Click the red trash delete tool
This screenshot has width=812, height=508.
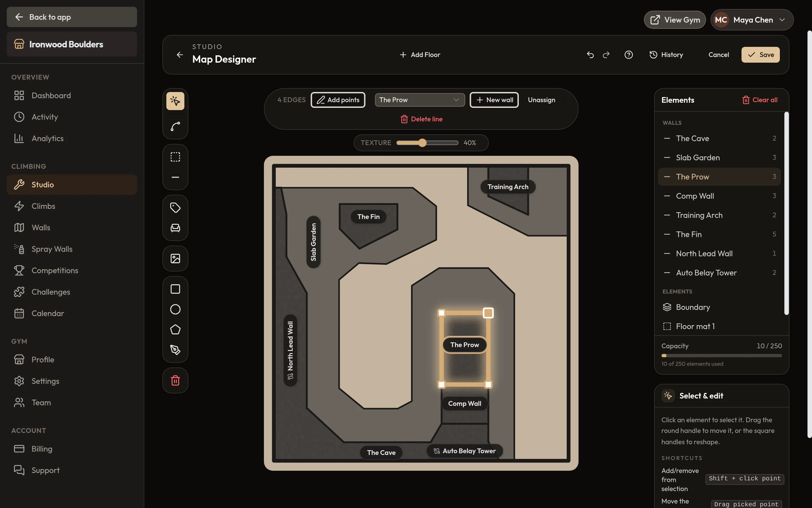(175, 381)
